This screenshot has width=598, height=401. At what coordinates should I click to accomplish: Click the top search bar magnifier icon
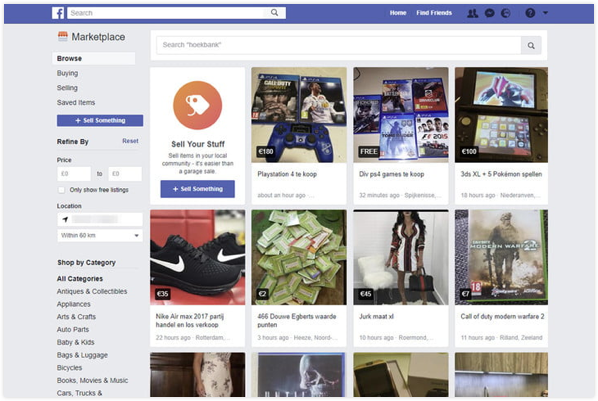click(275, 13)
